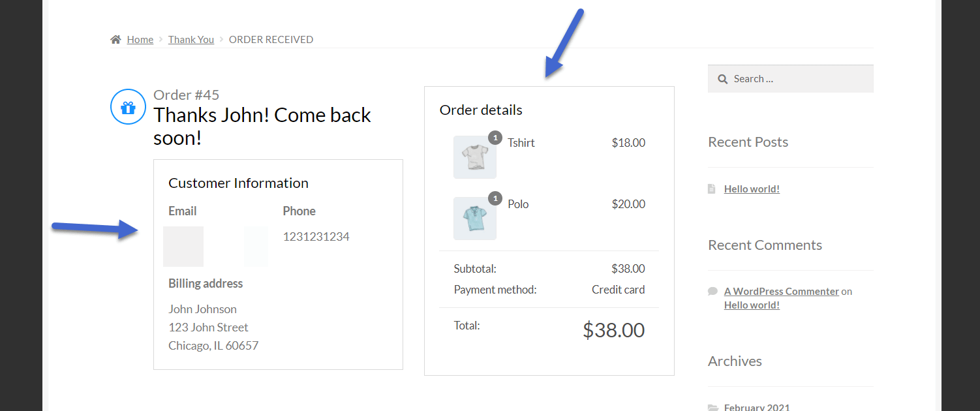Go to Home breadcrumb link
This screenshot has width=980, height=411.
(140, 40)
